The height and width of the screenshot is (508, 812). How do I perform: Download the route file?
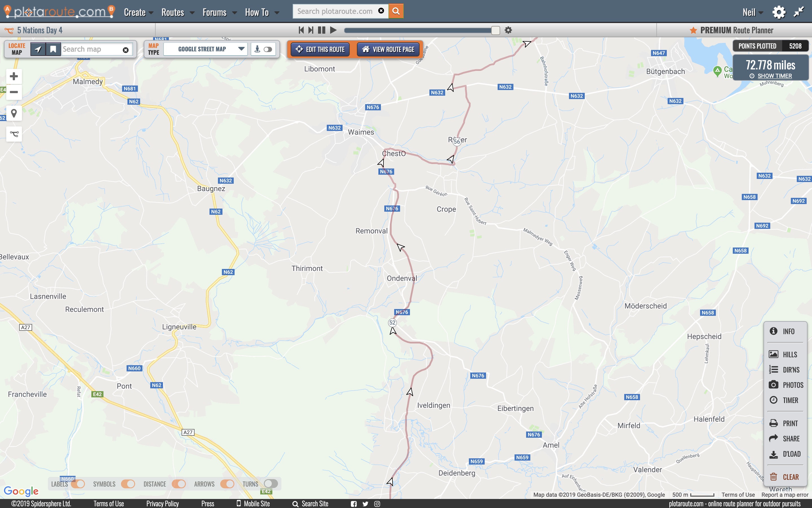click(x=785, y=454)
